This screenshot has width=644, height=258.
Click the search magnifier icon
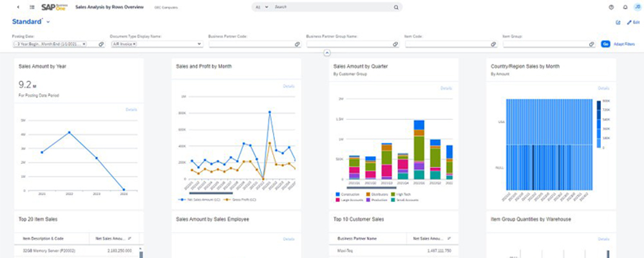396,7
